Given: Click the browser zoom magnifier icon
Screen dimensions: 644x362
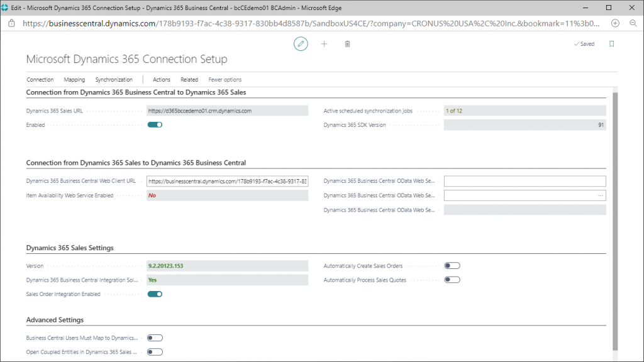Looking at the screenshot, I should pyautogui.click(x=633, y=23).
